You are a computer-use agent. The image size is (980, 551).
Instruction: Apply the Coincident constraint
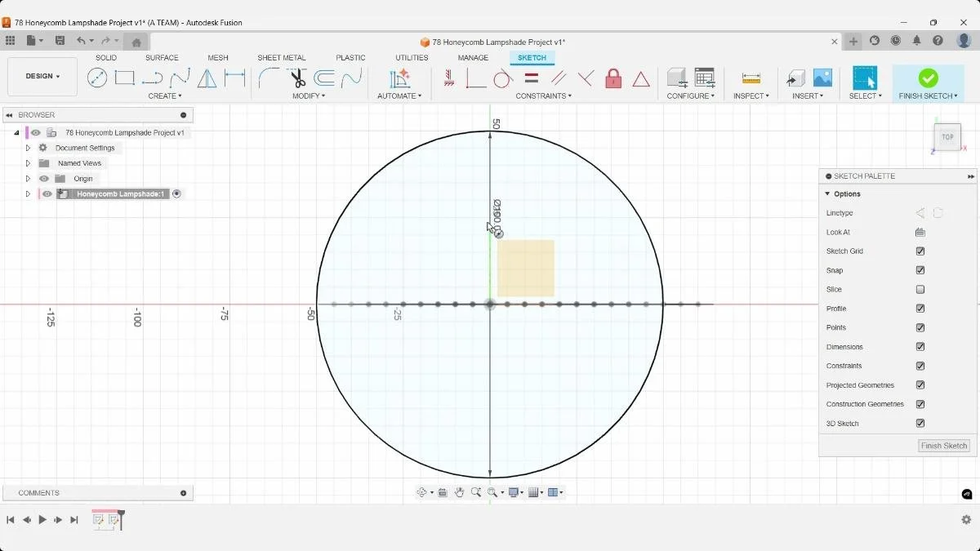pos(475,78)
